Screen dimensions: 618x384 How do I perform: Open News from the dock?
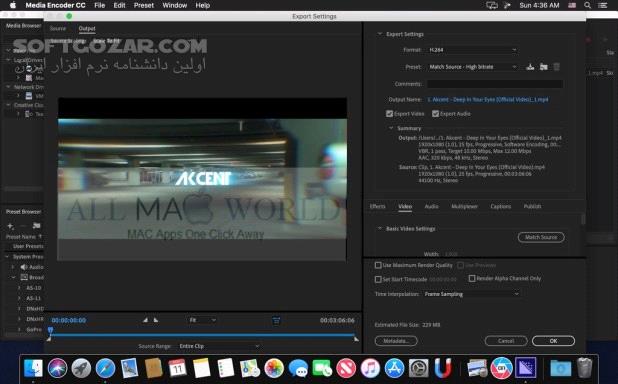coord(346,369)
